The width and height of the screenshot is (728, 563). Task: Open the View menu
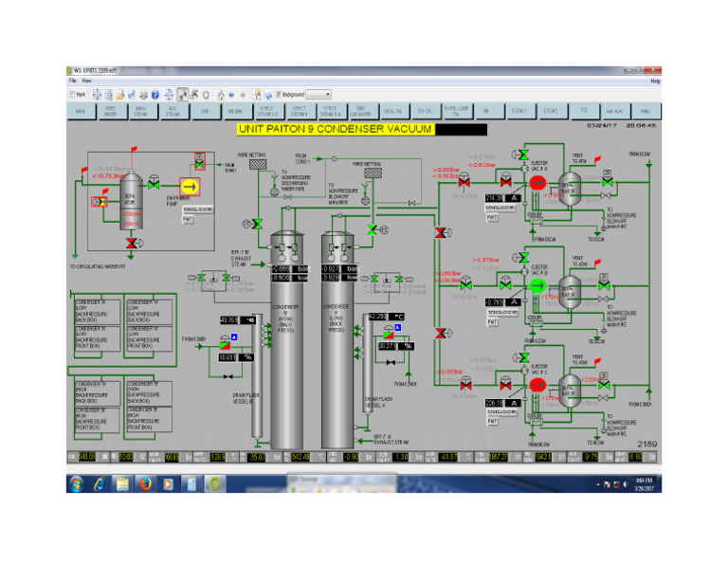pos(87,81)
